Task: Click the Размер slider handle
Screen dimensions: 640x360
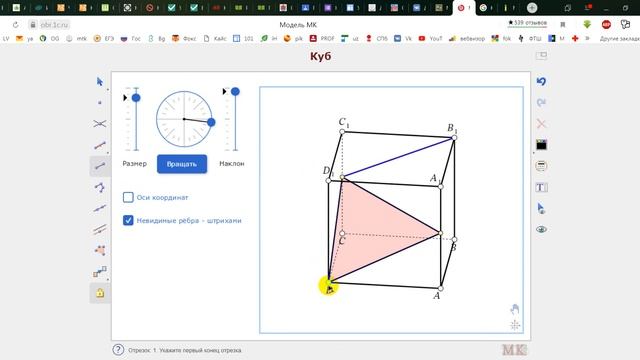Action: point(136,98)
